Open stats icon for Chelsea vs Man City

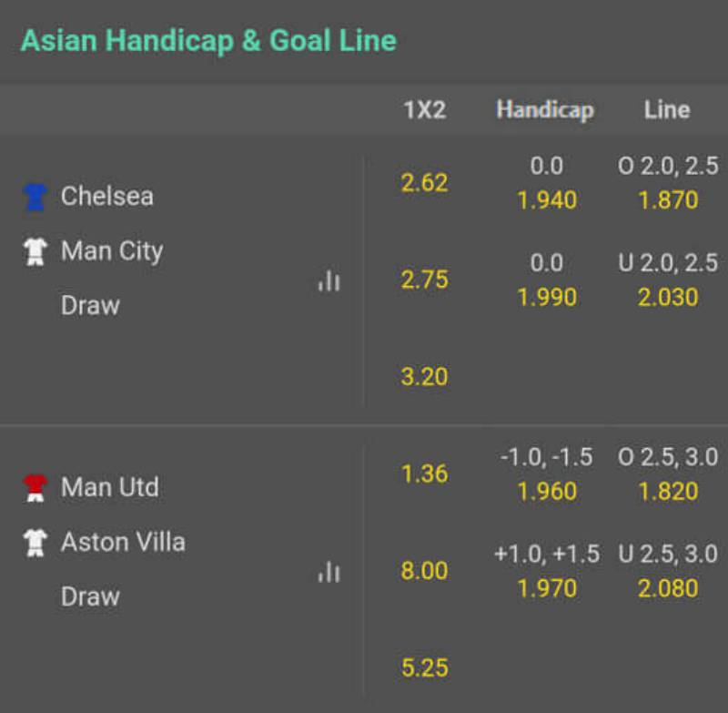click(329, 282)
